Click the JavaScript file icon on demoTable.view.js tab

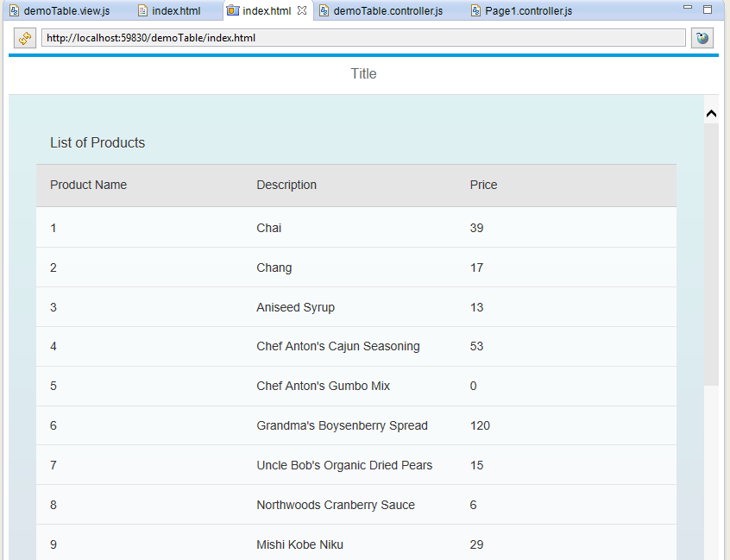point(15,11)
